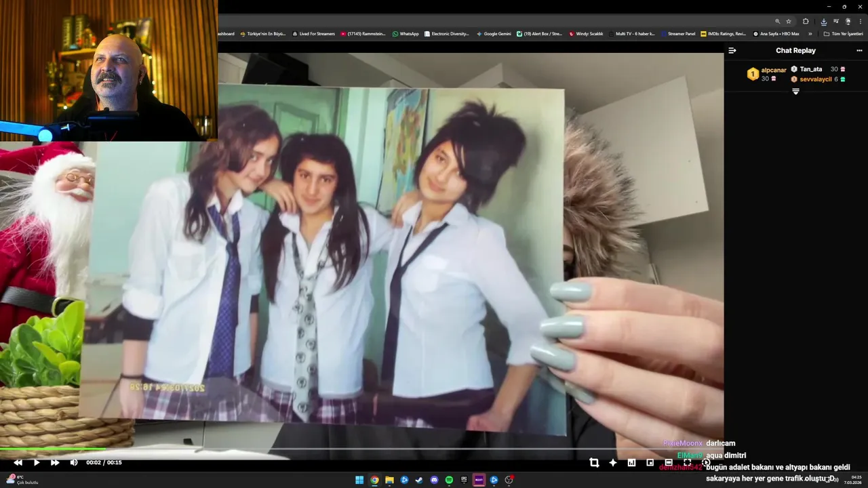Open the Chat Replay three-dots options menu

pyautogui.click(x=859, y=51)
